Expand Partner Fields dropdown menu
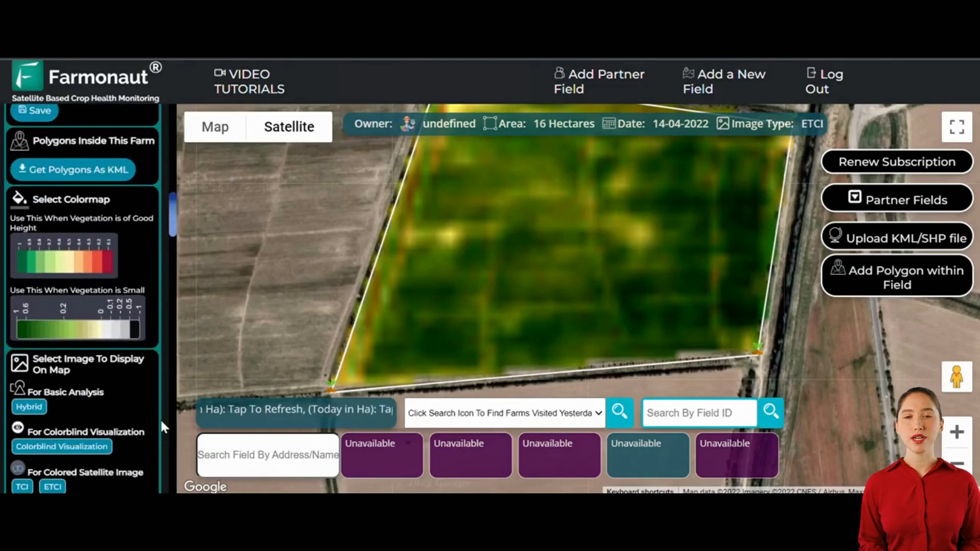The height and width of the screenshot is (551, 980). (897, 200)
